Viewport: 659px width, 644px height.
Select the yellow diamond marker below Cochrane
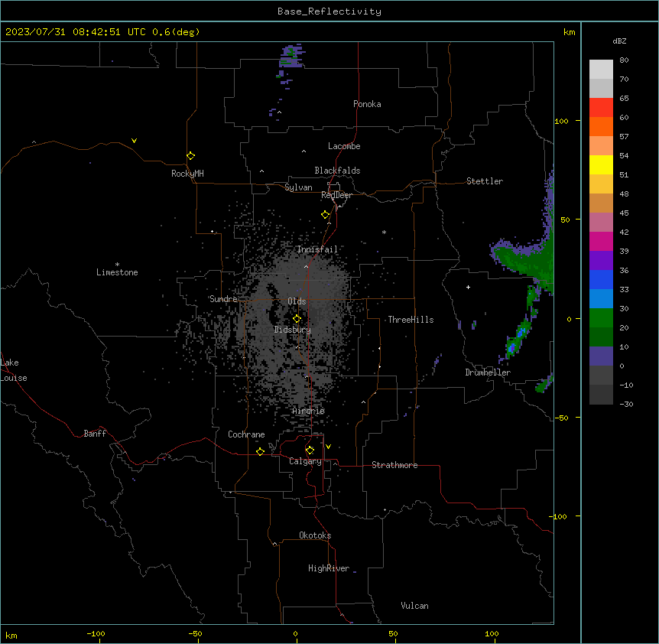pyautogui.click(x=260, y=451)
